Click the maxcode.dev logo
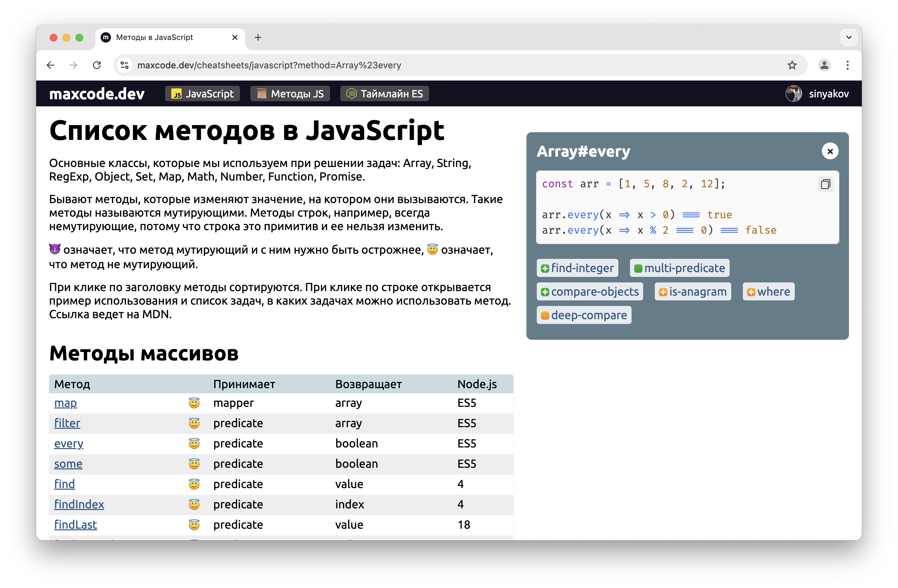The height and width of the screenshot is (588, 898). [x=97, y=93]
